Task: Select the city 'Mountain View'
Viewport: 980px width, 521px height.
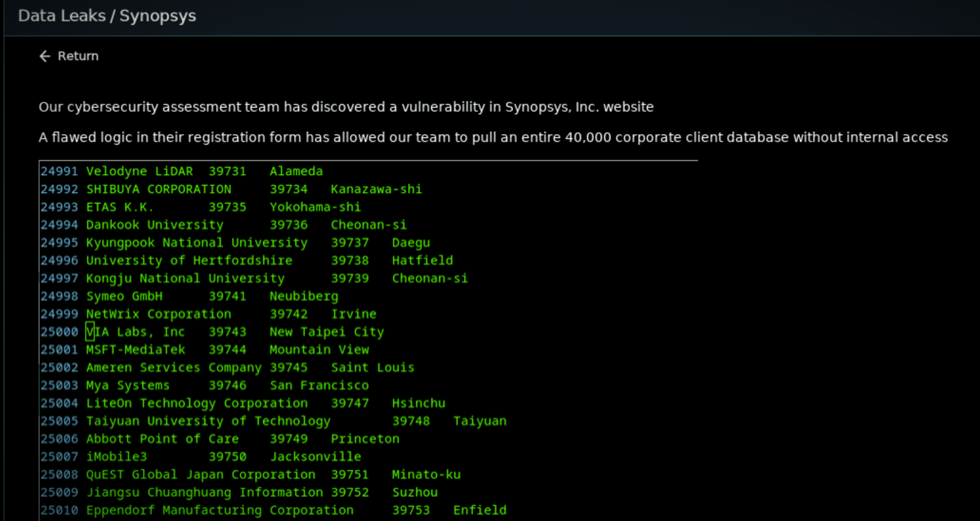Action: [x=319, y=349]
